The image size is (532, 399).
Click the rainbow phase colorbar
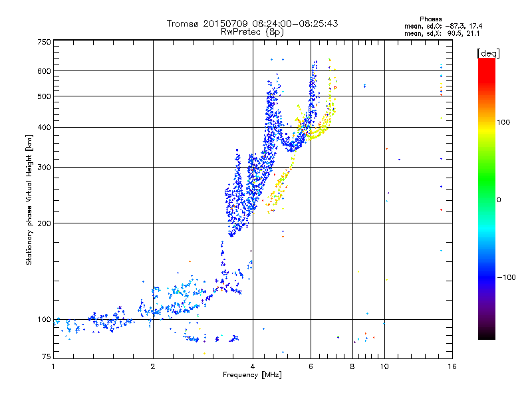click(x=487, y=198)
